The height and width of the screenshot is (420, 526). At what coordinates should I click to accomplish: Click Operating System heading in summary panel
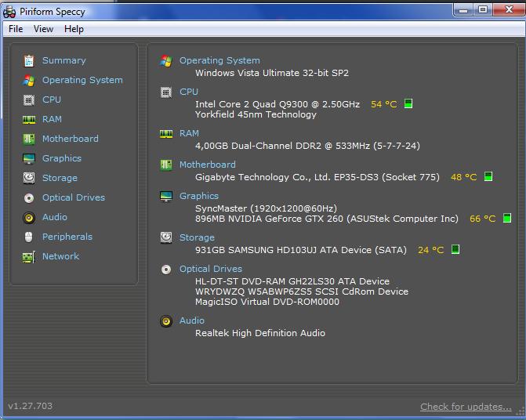219,60
